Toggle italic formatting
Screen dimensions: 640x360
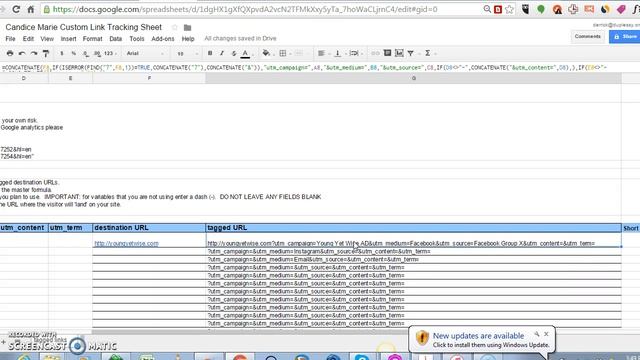[x=222, y=53]
